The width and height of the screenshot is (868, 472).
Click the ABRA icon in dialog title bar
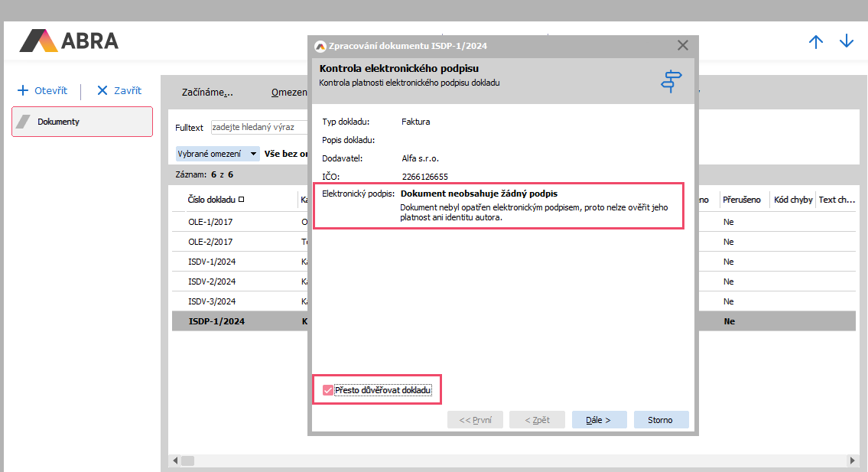pyautogui.click(x=320, y=46)
